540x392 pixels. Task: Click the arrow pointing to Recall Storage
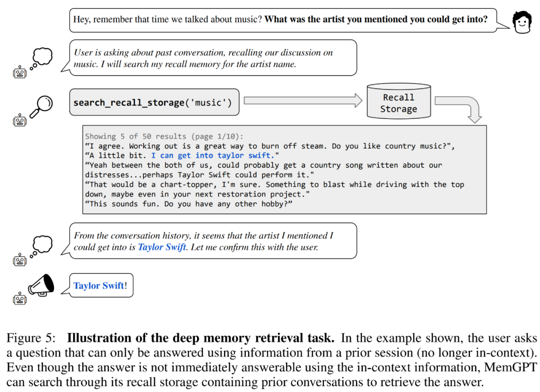tap(303, 100)
